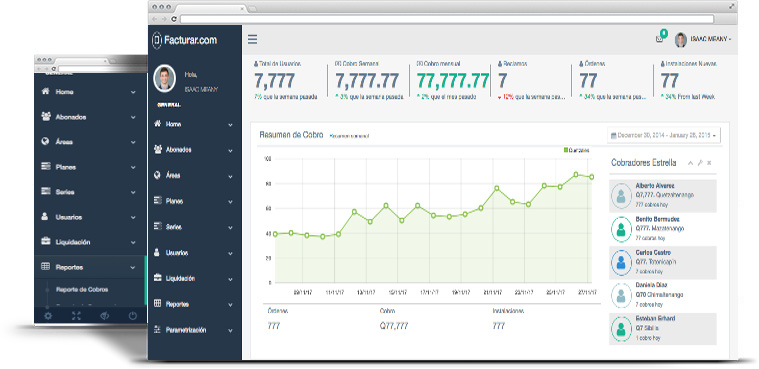Click the expand icon at the main browser's top-right
Image resolution: width=759 pixels, height=369 pixels.
732,6
